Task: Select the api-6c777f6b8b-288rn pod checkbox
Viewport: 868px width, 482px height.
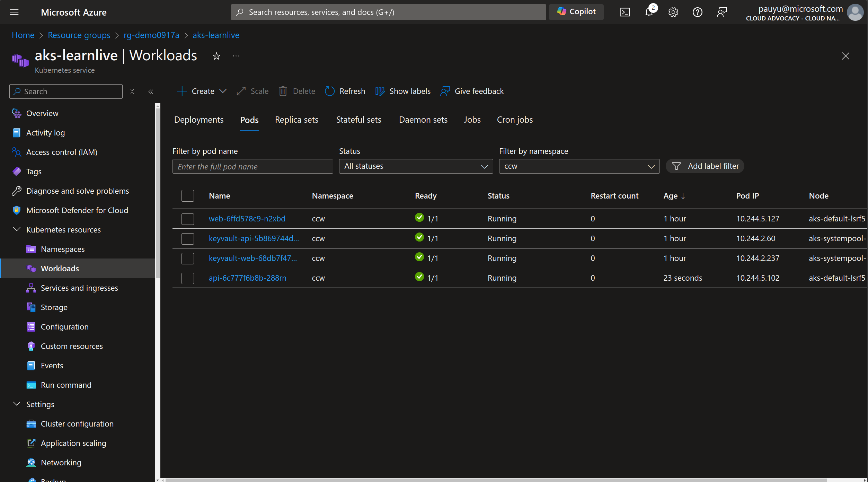Action: pos(188,278)
